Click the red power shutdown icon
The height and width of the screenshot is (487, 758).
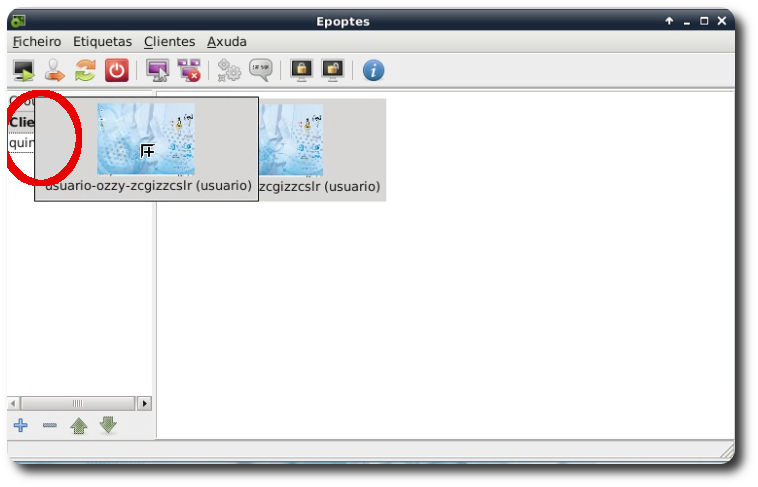[117, 70]
